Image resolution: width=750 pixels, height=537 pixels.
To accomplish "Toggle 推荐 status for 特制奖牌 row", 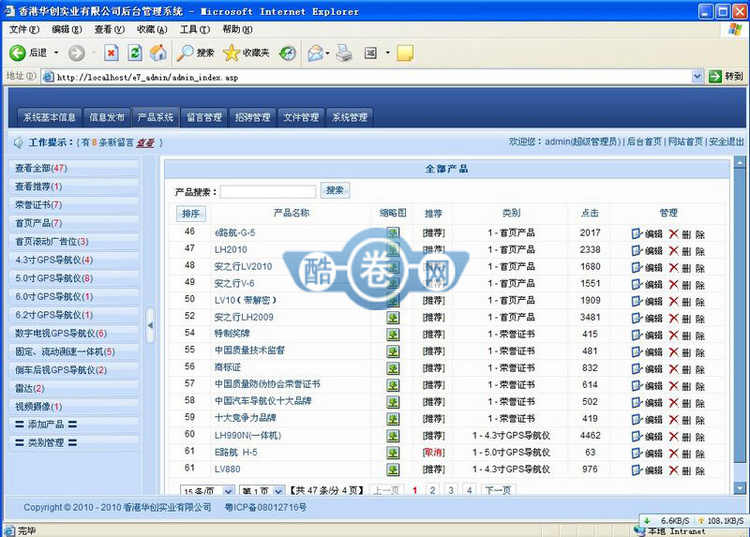I will 434,334.
